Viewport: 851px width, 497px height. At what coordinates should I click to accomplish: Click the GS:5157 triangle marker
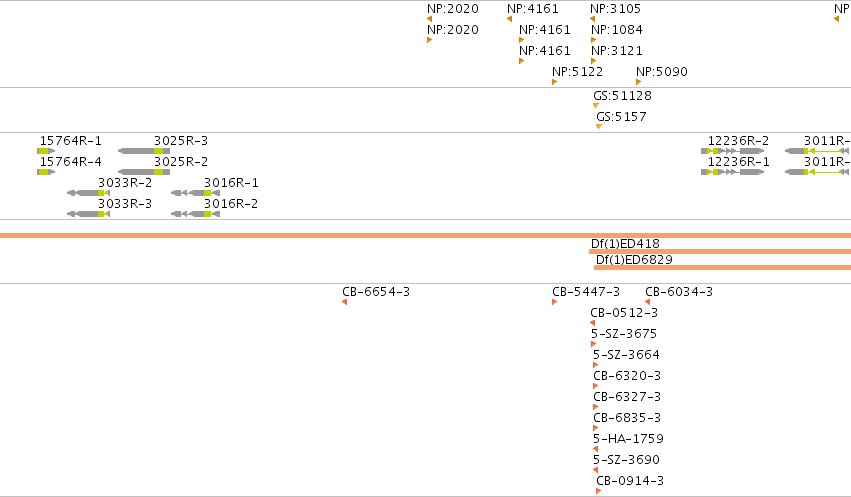tap(599, 127)
